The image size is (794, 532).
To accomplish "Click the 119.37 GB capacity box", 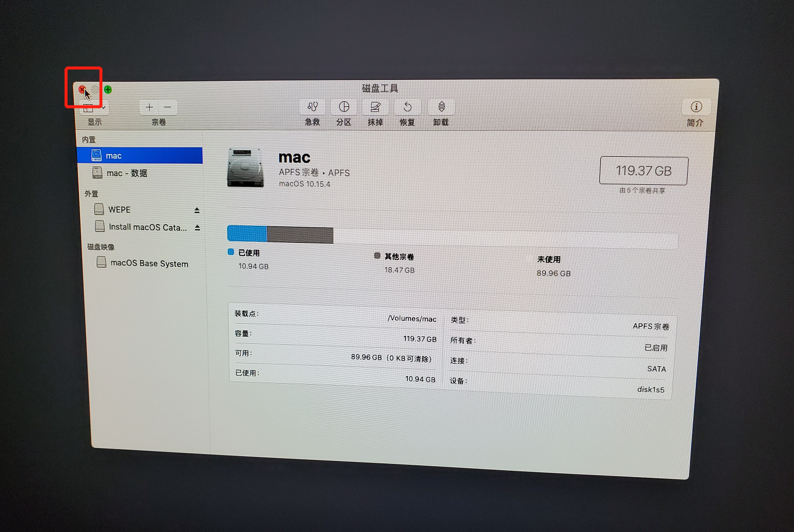I will (x=644, y=171).
